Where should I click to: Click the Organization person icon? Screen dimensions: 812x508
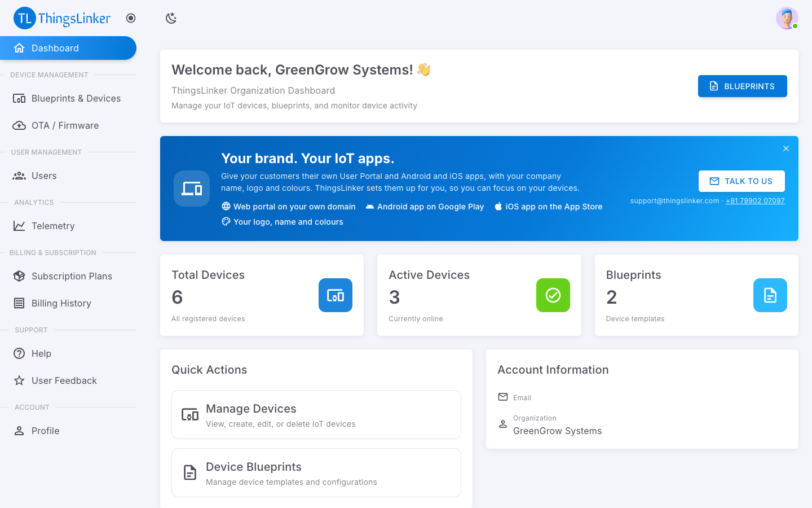503,423
